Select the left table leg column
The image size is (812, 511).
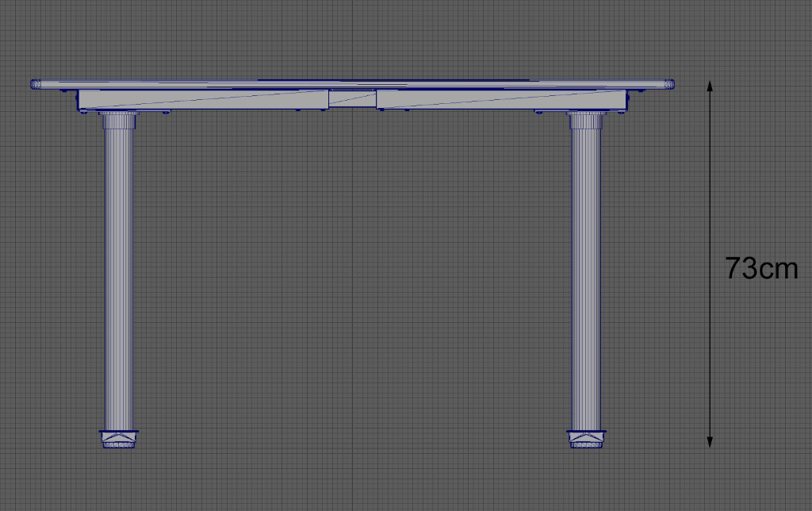(x=117, y=278)
